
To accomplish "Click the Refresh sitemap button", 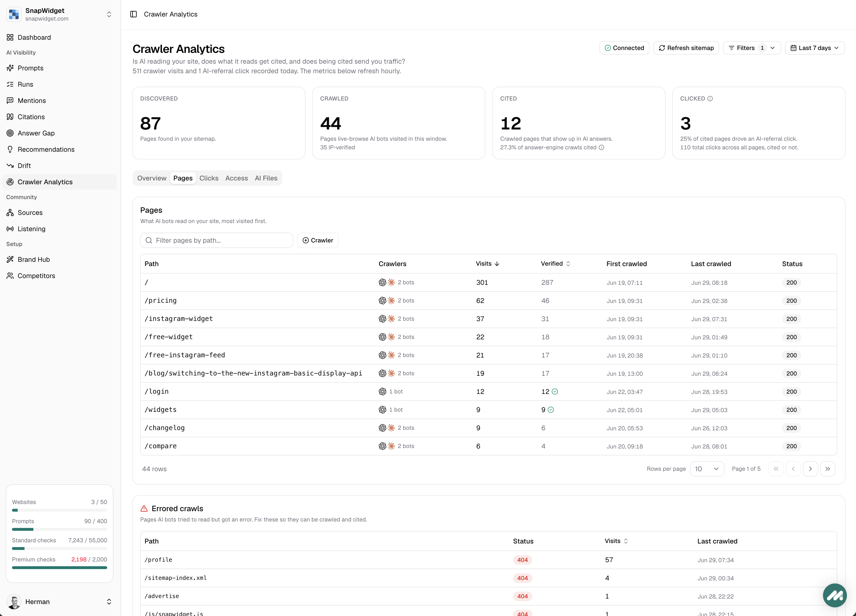I will tap(686, 48).
